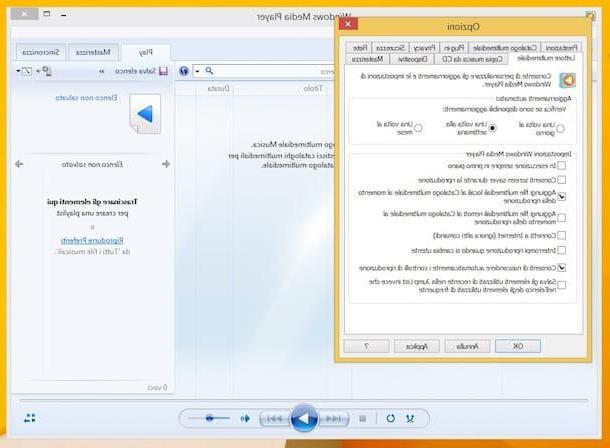Click the Riproduci Preferiti link
This screenshot has width=610, height=448.
coord(92,240)
